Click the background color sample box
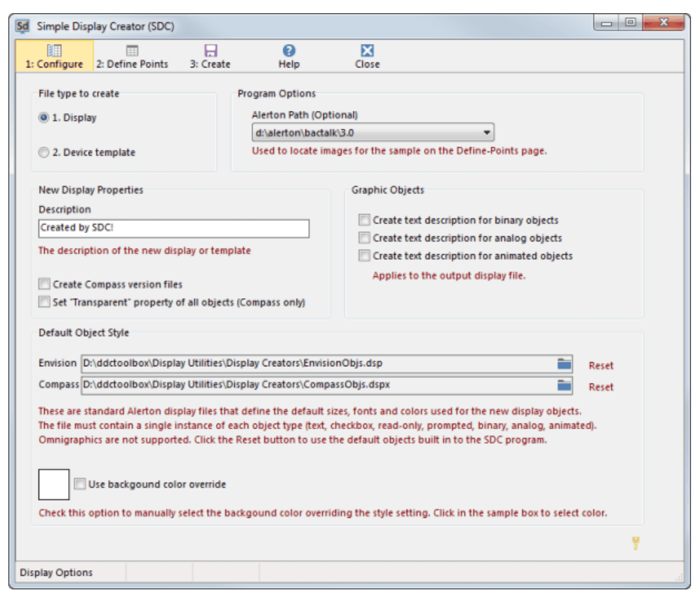The width and height of the screenshot is (700, 597). tap(54, 484)
